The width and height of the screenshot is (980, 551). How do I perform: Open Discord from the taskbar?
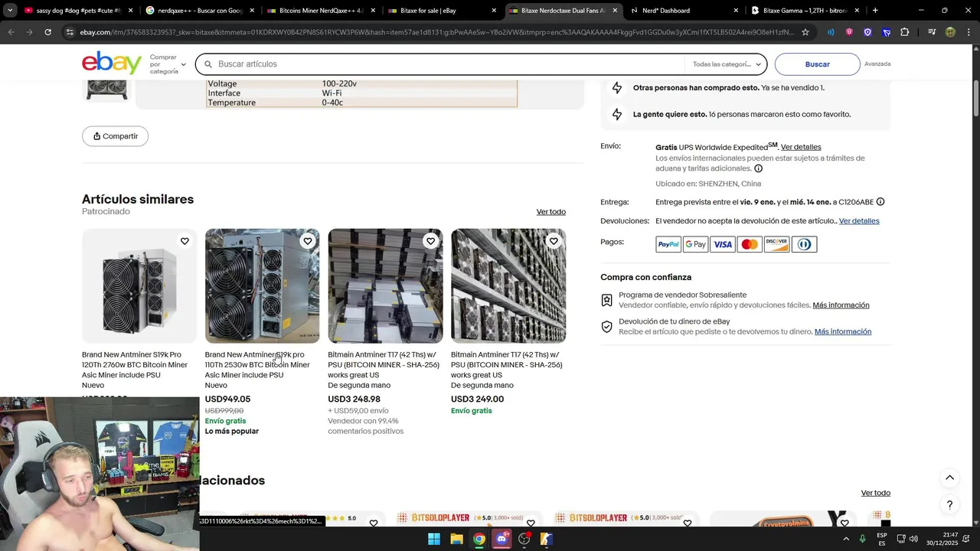coord(501,539)
